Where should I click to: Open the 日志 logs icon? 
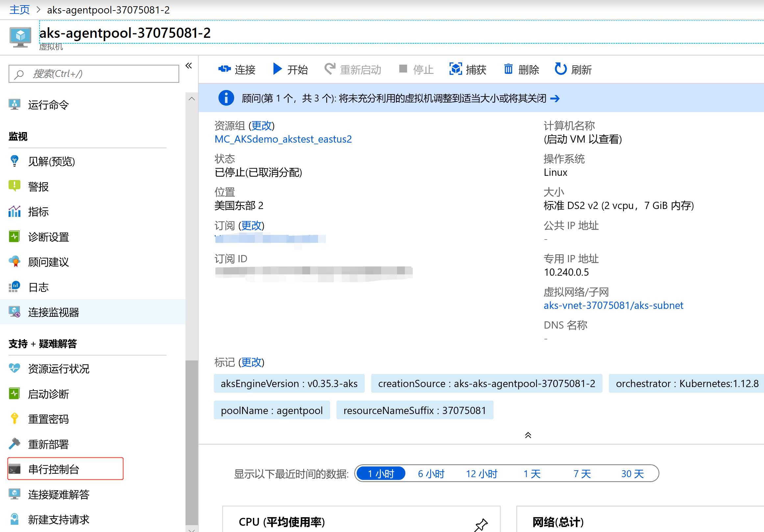[14, 287]
